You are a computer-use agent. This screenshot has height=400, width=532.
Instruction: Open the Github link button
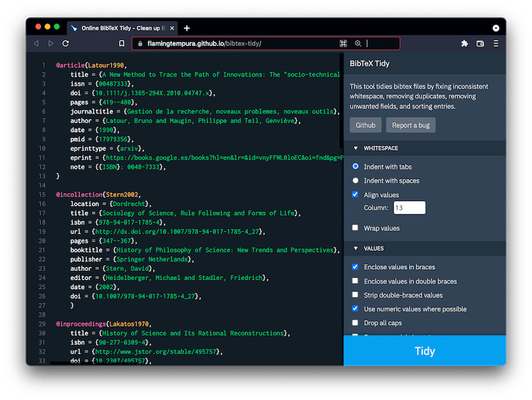click(365, 125)
